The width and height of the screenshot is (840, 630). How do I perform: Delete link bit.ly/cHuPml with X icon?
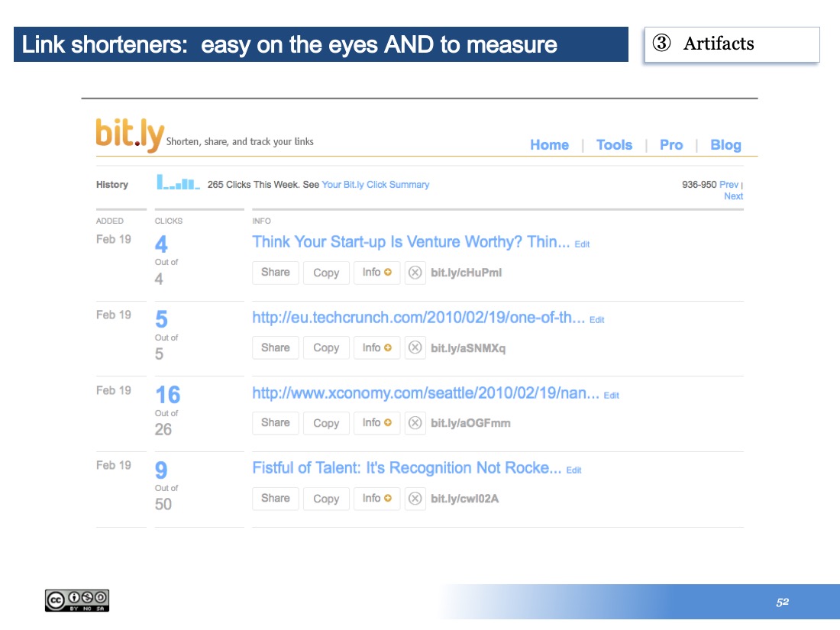coord(415,273)
